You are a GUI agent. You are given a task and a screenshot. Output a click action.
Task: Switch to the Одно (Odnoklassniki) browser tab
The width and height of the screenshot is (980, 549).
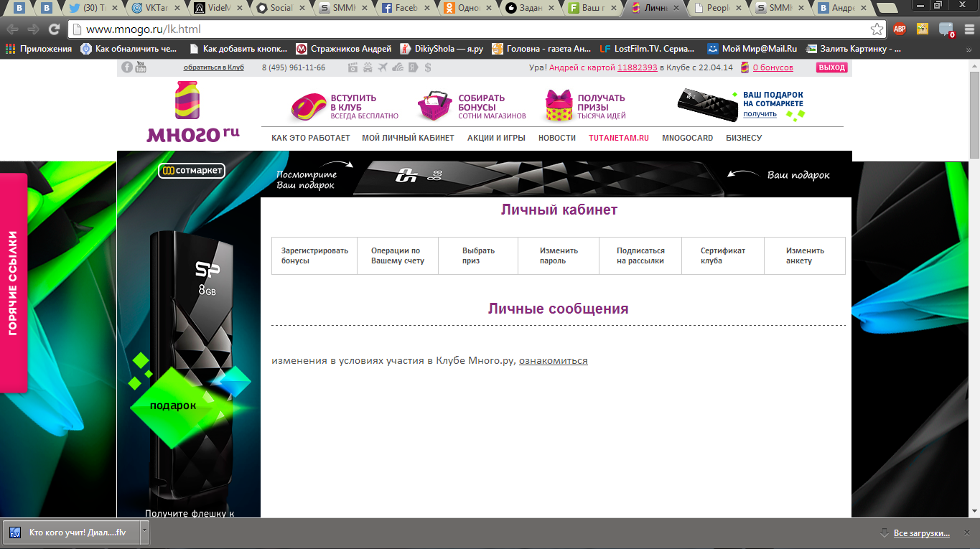(467, 9)
